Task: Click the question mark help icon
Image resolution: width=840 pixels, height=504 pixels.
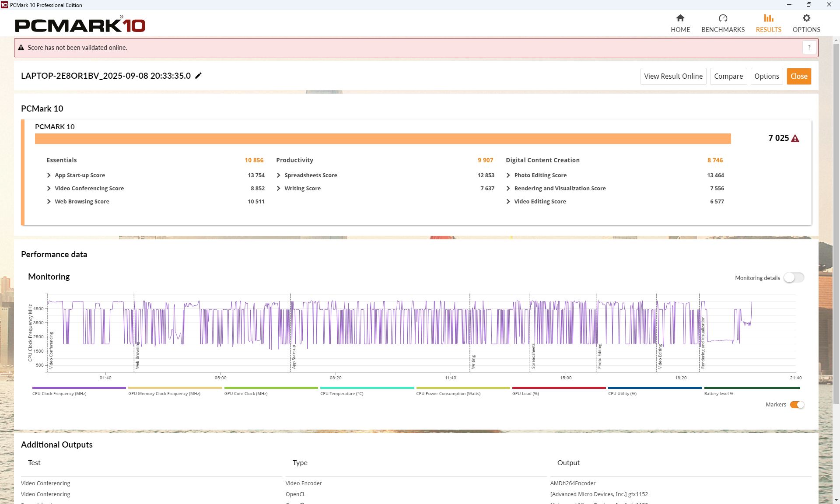Action: (809, 47)
